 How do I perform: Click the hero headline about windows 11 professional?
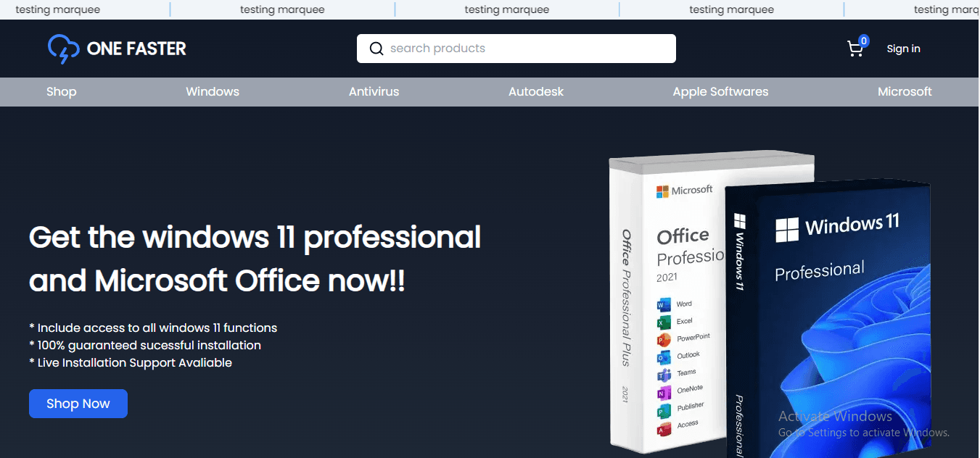(x=255, y=259)
